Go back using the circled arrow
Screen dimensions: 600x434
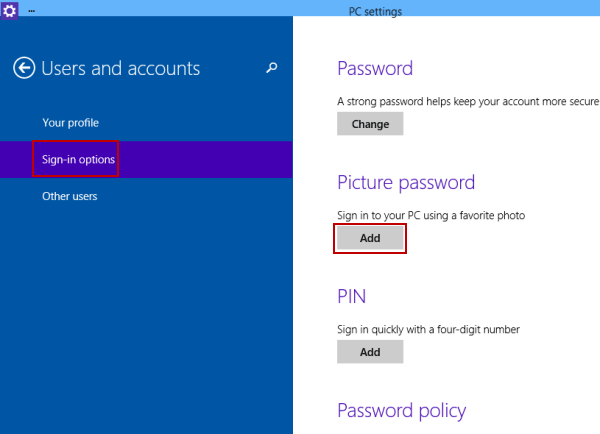pos(24,68)
